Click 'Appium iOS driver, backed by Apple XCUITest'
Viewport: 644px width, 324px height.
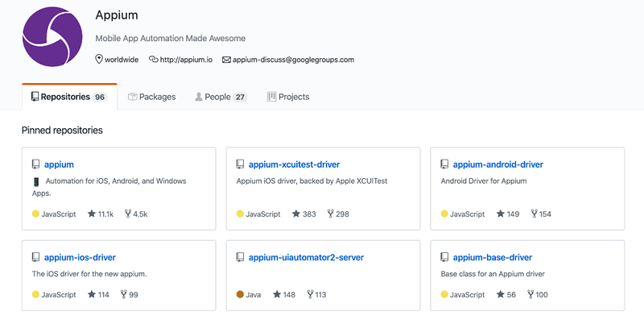click(312, 181)
